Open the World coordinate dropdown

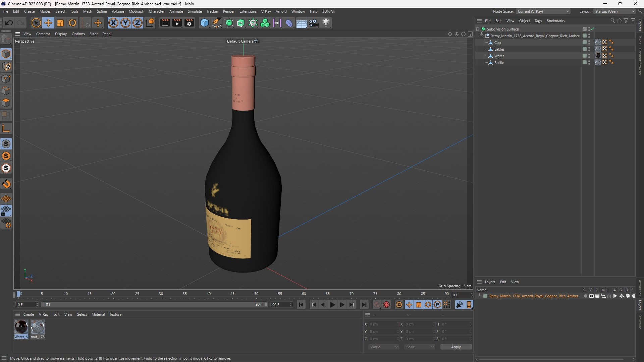[x=384, y=347]
